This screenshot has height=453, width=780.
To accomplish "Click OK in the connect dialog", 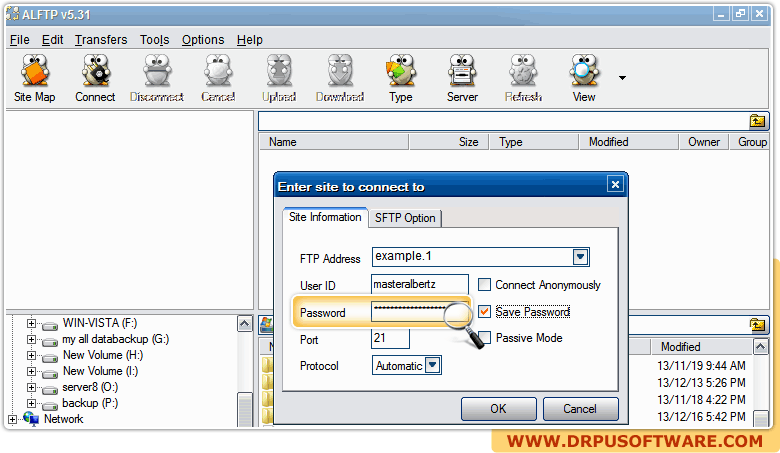I will 498,409.
